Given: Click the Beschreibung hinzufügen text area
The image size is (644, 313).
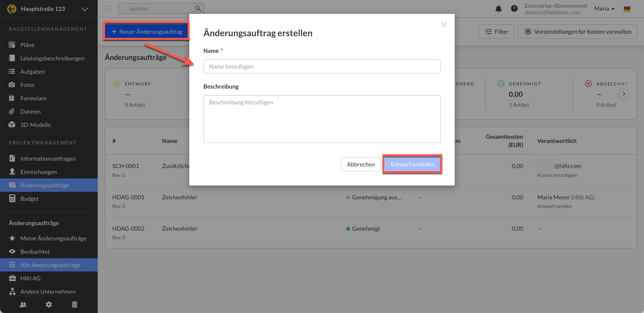Looking at the screenshot, I should pyautogui.click(x=322, y=119).
